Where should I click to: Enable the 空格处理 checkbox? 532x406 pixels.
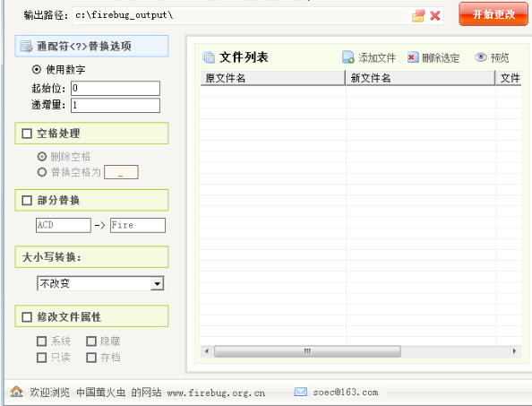(27, 134)
